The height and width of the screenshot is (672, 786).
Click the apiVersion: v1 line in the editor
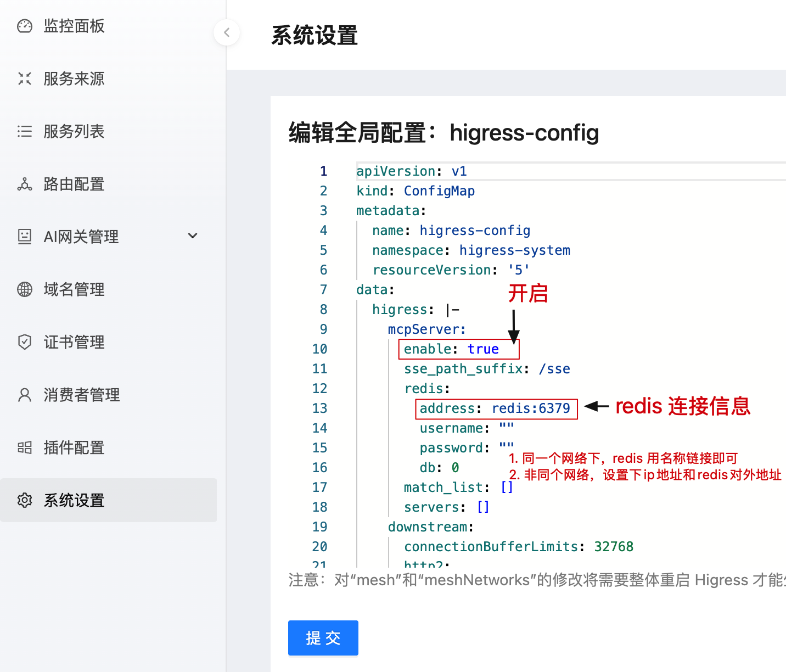coord(411,171)
